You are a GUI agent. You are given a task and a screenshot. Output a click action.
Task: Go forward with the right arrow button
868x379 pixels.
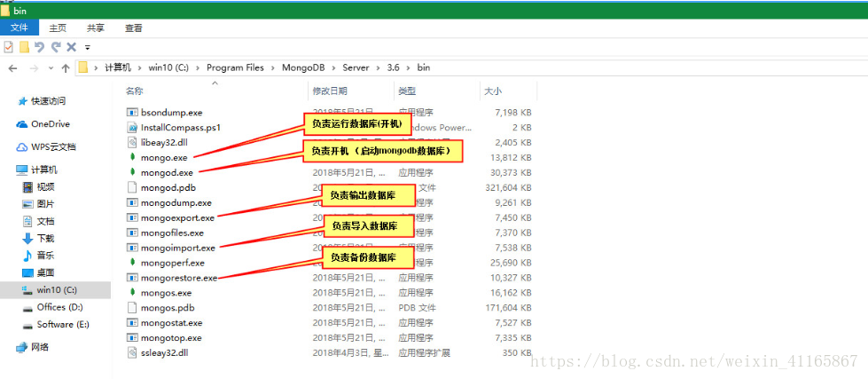(34, 68)
